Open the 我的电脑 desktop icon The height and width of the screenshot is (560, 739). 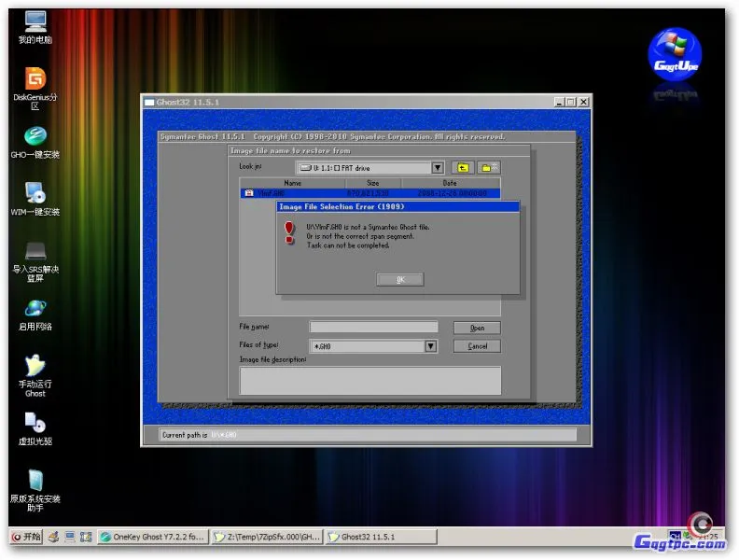click(x=35, y=27)
